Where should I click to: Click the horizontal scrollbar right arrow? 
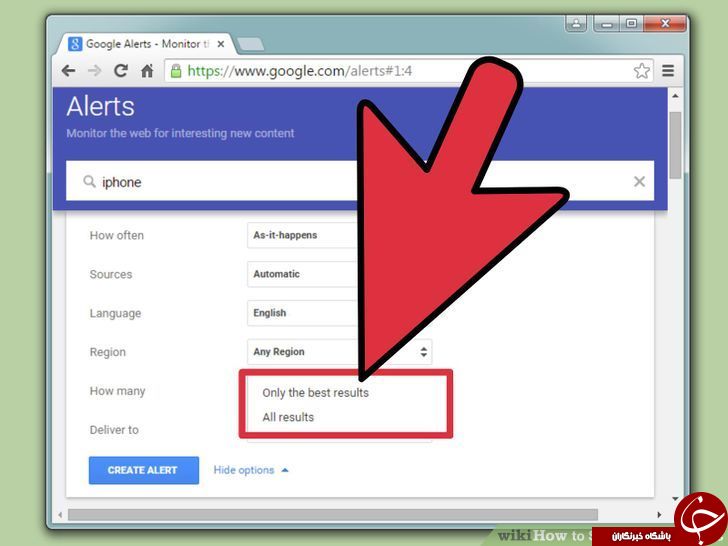click(x=659, y=514)
